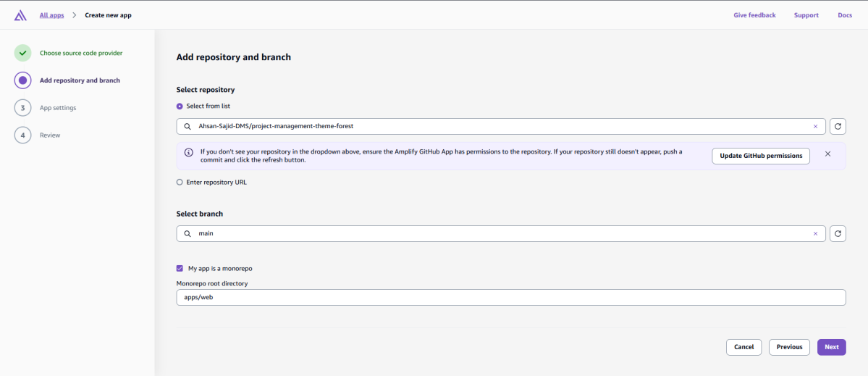This screenshot has width=868, height=376.
Task: Click the breadcrumb chevron separator
Action: [74, 15]
